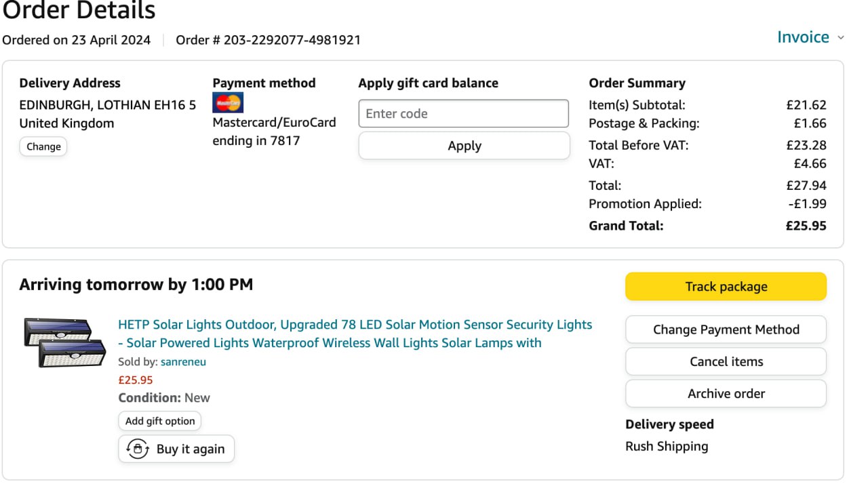Select Change Payment Method
The image size is (868, 484).
pos(726,329)
